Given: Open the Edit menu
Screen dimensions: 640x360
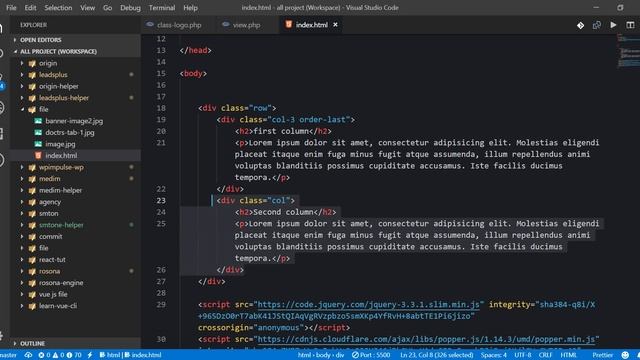Looking at the screenshot, I should tap(30, 8).
